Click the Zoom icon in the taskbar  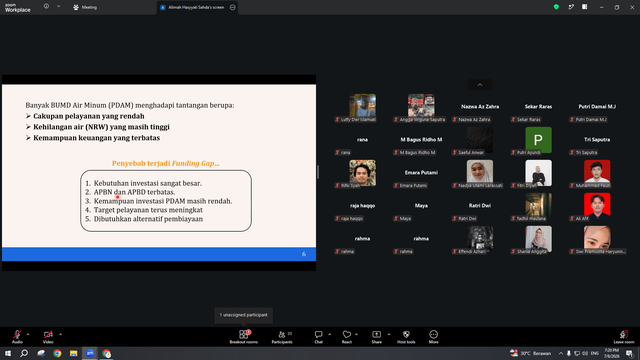(x=90, y=353)
